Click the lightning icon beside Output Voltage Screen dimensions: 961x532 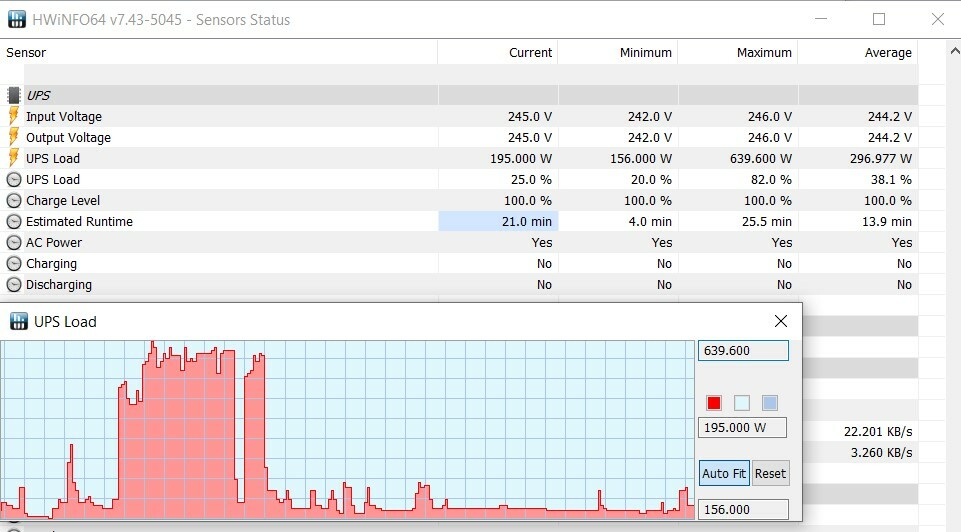click(13, 136)
